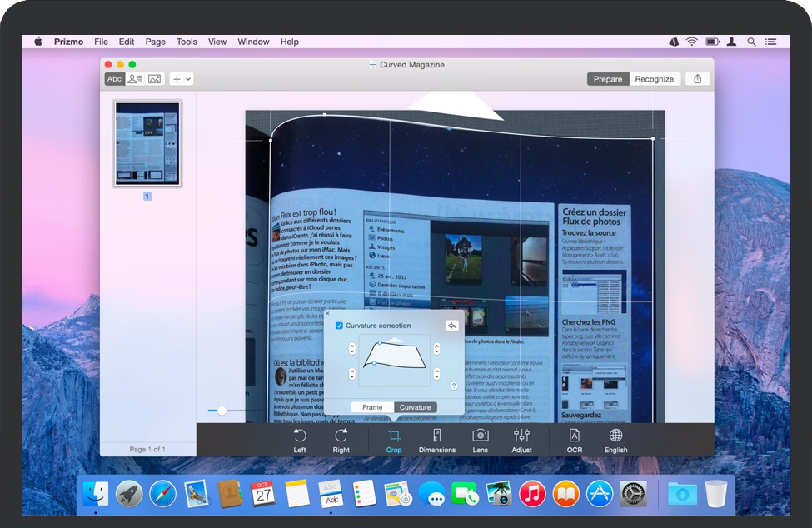The height and width of the screenshot is (528, 812).
Task: Click the Prepare button
Action: [607, 78]
